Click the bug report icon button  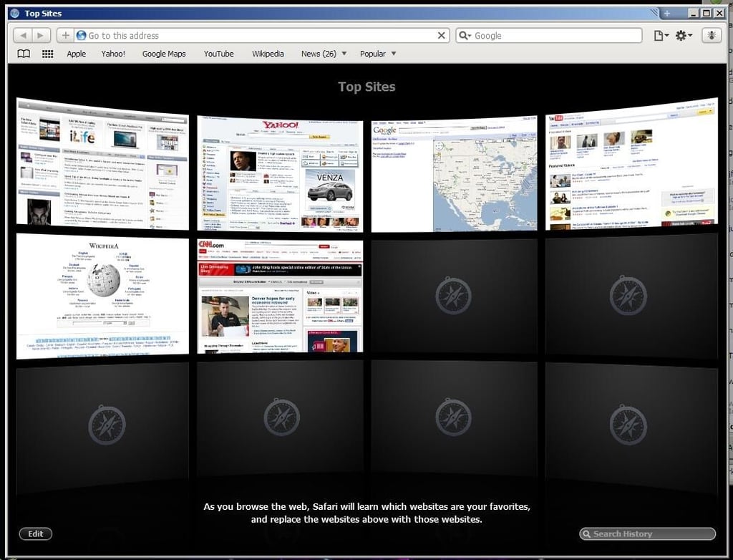pyautogui.click(x=711, y=36)
